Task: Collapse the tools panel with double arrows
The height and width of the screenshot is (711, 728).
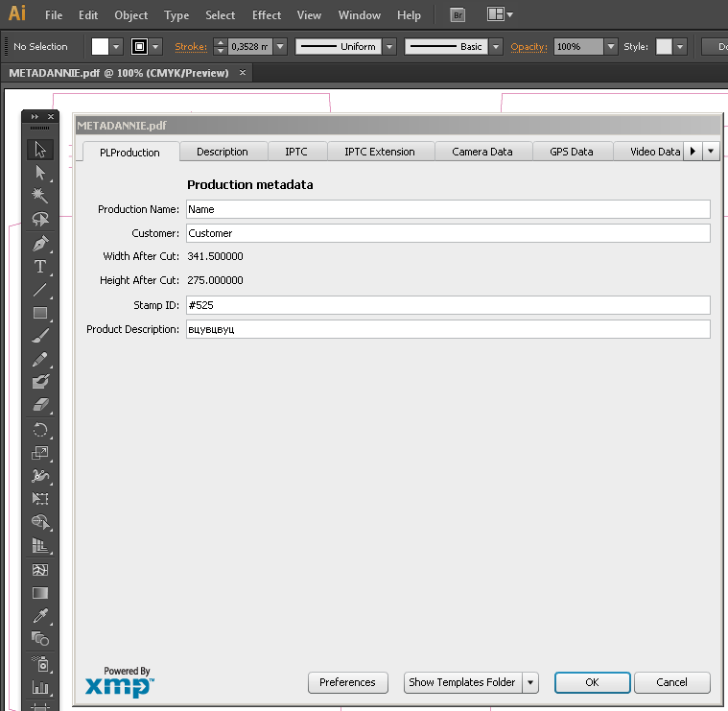Action: tap(35, 116)
